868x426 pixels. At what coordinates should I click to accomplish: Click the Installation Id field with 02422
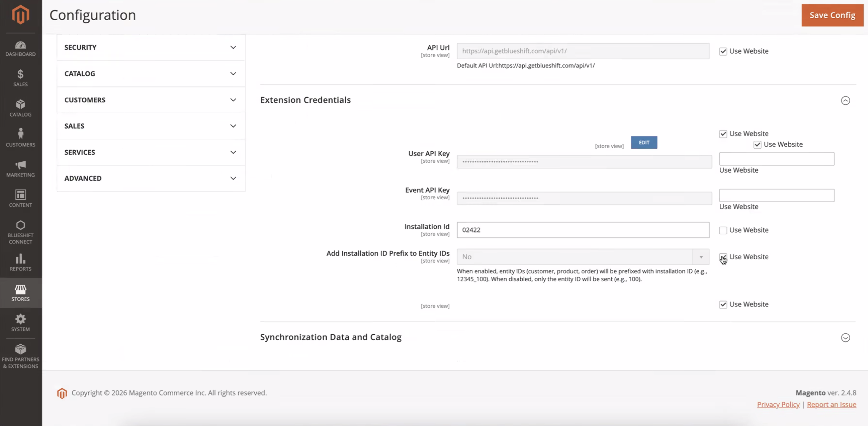pos(583,230)
